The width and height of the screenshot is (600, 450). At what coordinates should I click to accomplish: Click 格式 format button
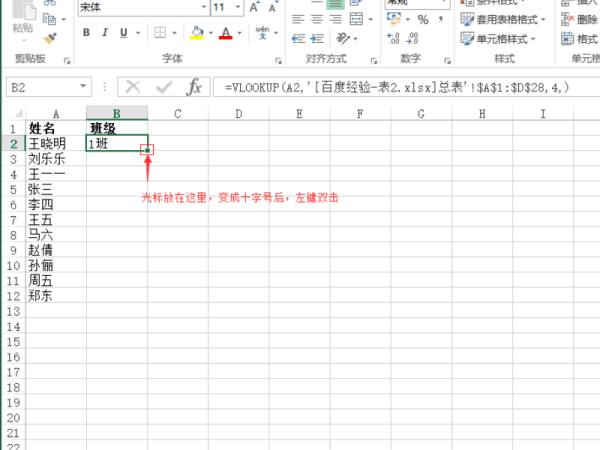coord(579,39)
